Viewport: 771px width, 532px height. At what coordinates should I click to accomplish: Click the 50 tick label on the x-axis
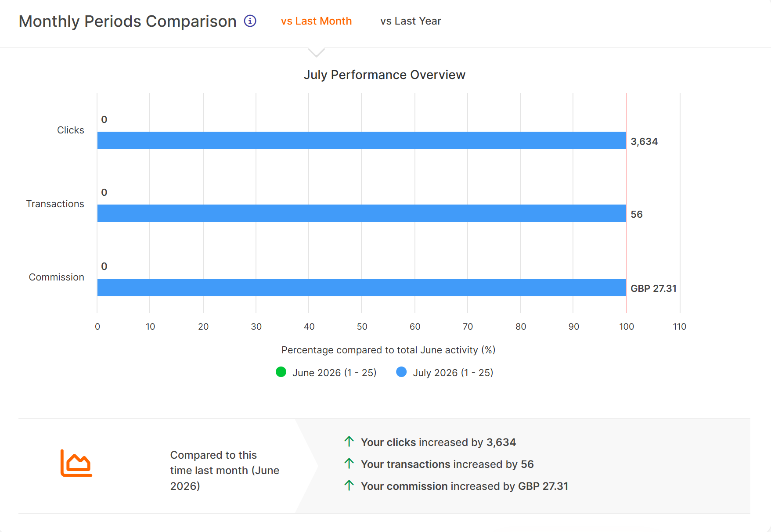pos(362,326)
